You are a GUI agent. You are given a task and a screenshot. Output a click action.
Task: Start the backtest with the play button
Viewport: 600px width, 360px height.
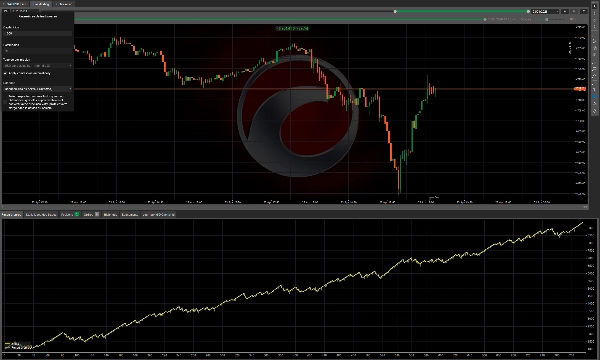pyautogui.click(x=565, y=11)
